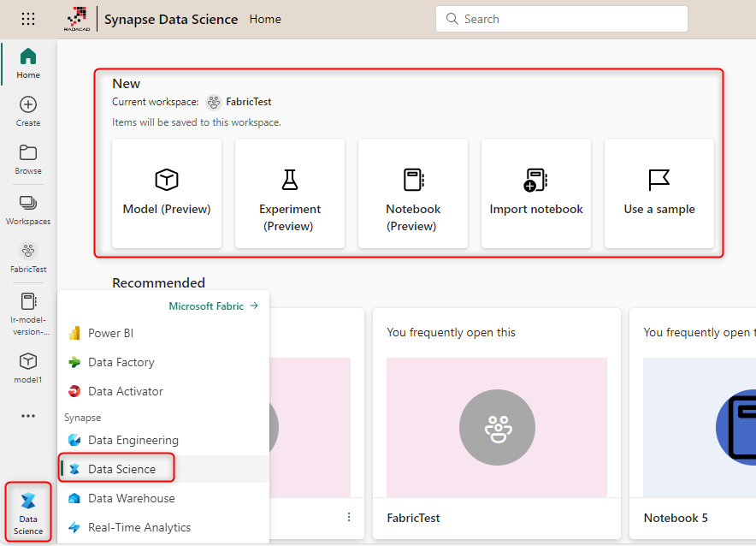The image size is (756, 546).
Task: Open the Microsoft Fabric link
Action: [x=206, y=305]
